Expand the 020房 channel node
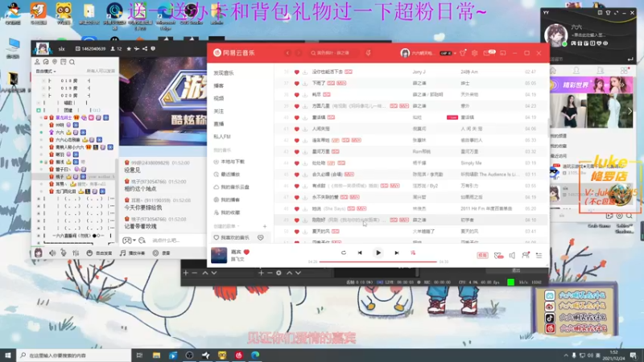Screen dimensions: 644x362 [43, 96]
